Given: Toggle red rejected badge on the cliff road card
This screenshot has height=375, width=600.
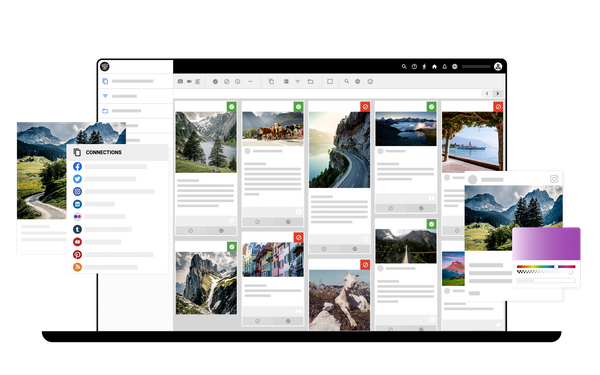Looking at the screenshot, I should 365,107.
